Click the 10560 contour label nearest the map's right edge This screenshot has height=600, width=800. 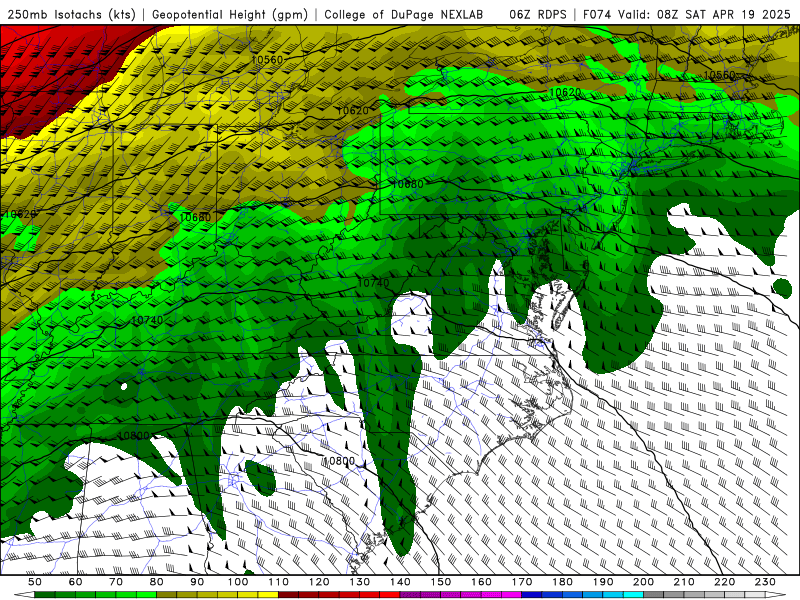point(719,75)
